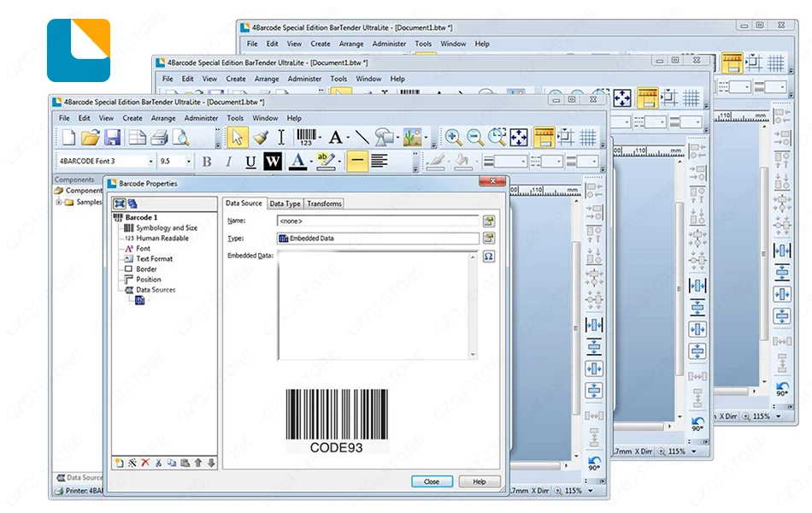812x513 pixels.
Task: Click the print preview icon
Action: (x=180, y=138)
